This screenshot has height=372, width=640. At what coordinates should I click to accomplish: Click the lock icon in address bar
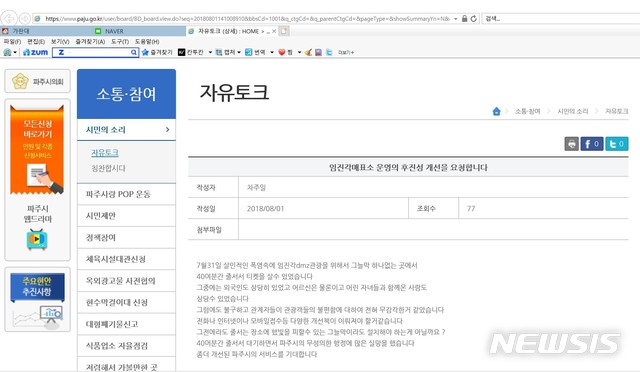(x=464, y=18)
